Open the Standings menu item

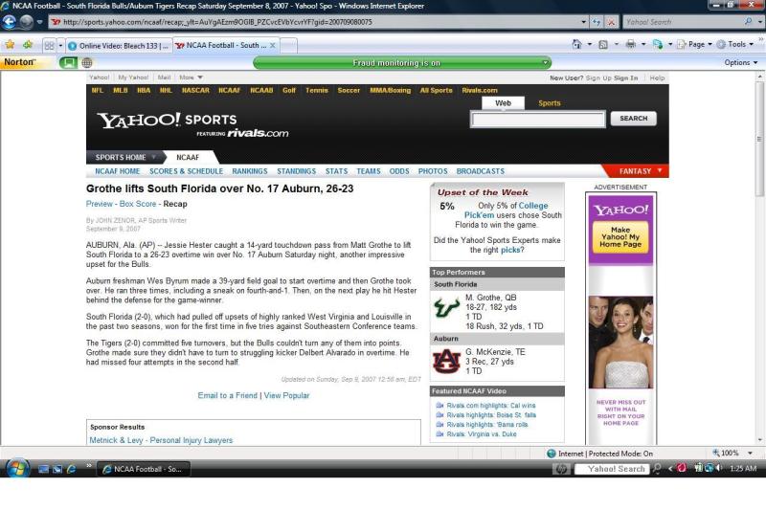coord(297,171)
